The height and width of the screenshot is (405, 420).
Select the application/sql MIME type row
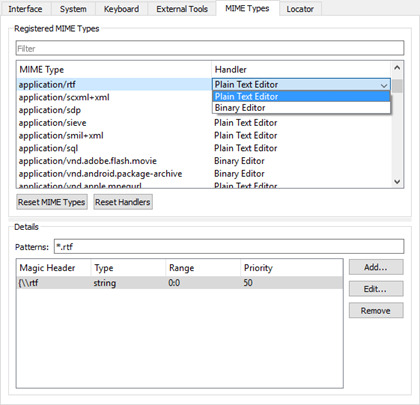pos(204,148)
